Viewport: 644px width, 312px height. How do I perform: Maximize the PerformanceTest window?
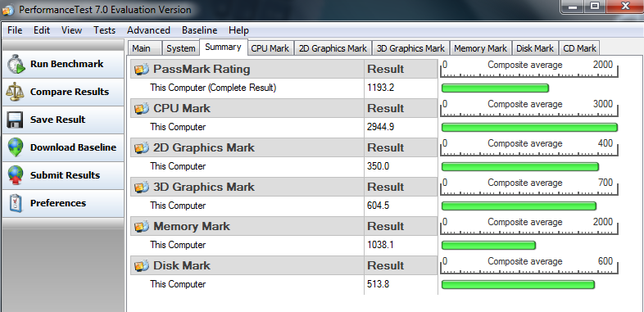(595, 7)
